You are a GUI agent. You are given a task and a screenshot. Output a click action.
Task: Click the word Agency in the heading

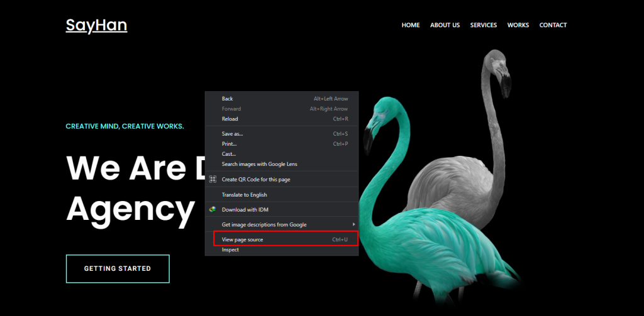(130, 210)
